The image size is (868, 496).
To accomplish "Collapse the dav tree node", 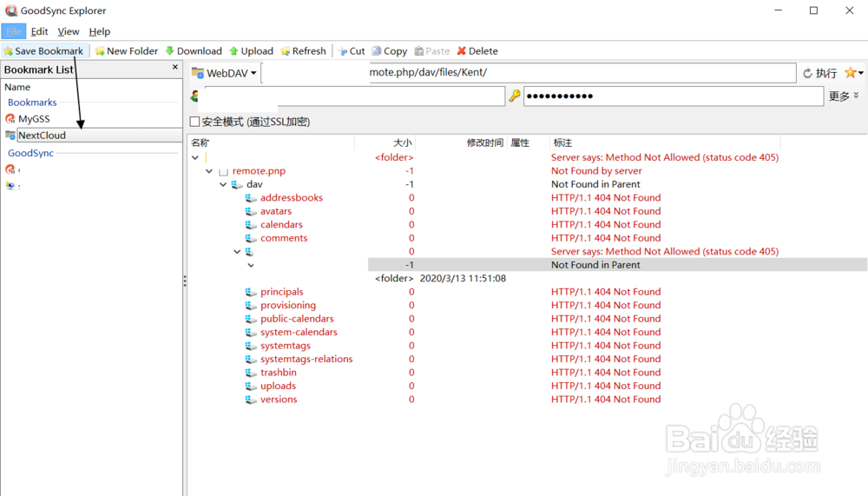I will tap(223, 184).
